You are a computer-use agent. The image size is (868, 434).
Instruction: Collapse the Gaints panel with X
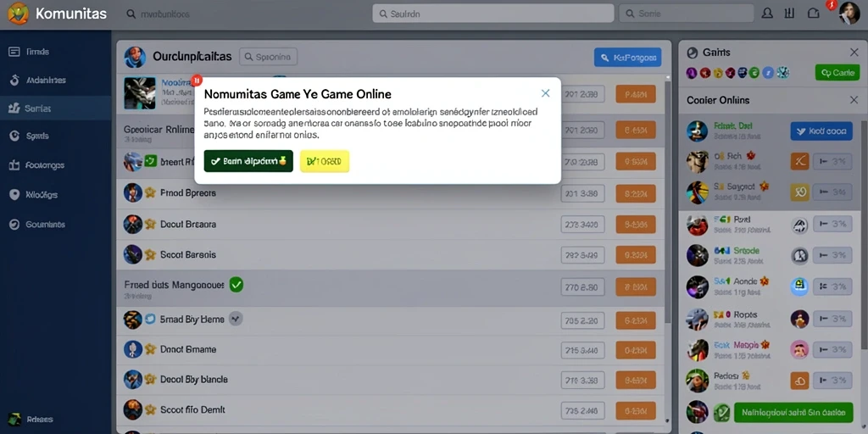(x=854, y=53)
